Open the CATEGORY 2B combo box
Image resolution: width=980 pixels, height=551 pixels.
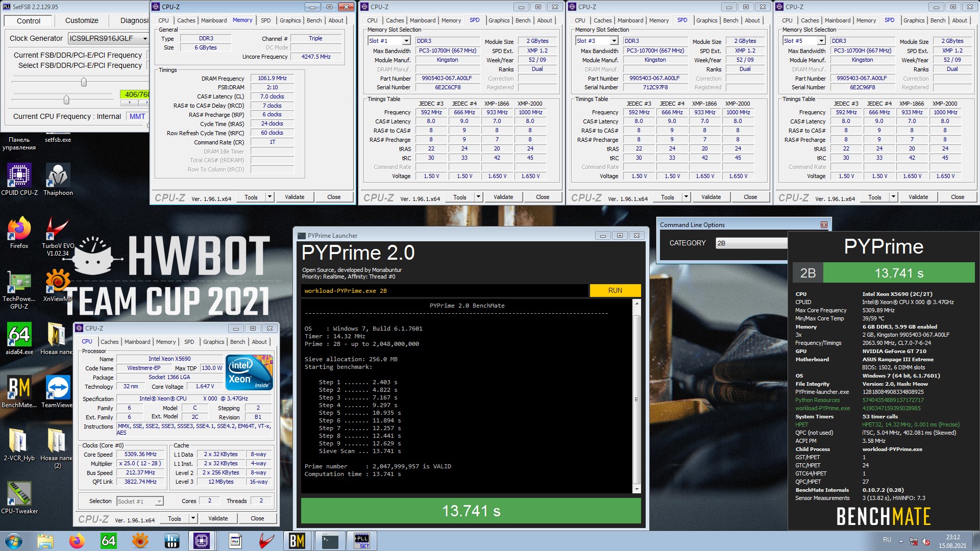click(751, 243)
